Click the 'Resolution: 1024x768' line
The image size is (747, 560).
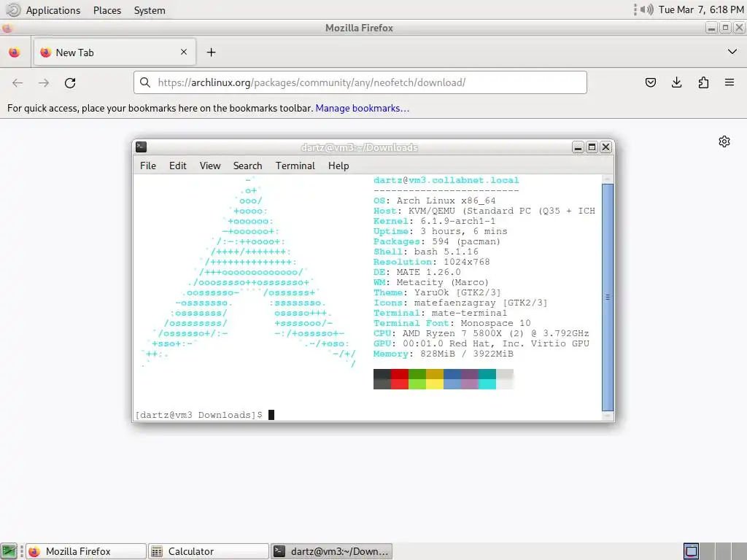tap(432, 262)
